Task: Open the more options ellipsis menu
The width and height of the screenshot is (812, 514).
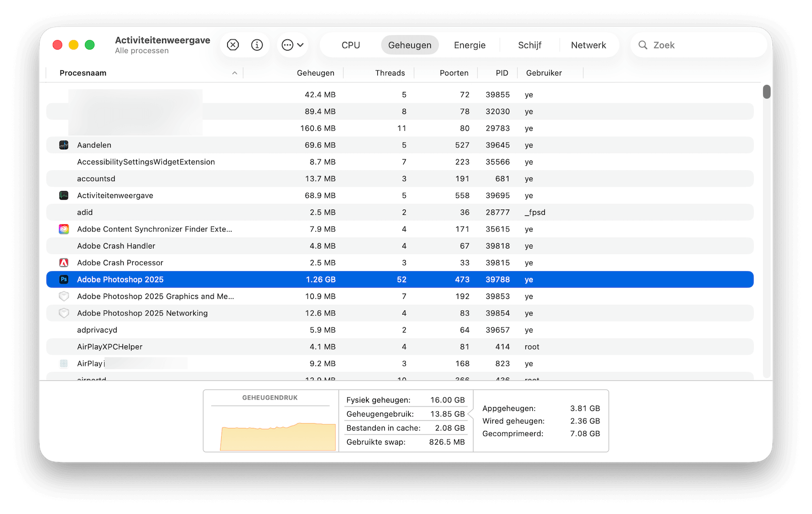Action: click(293, 45)
